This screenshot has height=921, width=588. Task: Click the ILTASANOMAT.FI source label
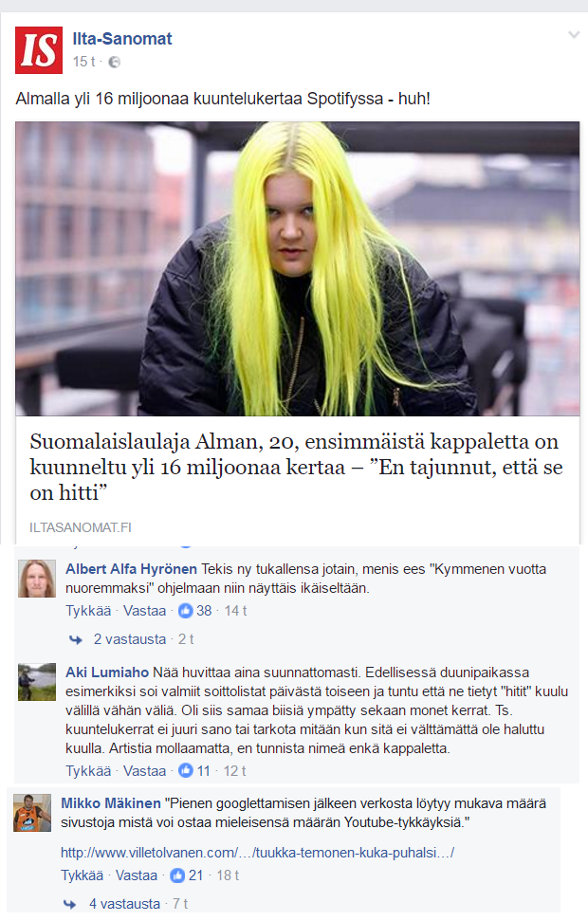(x=81, y=527)
